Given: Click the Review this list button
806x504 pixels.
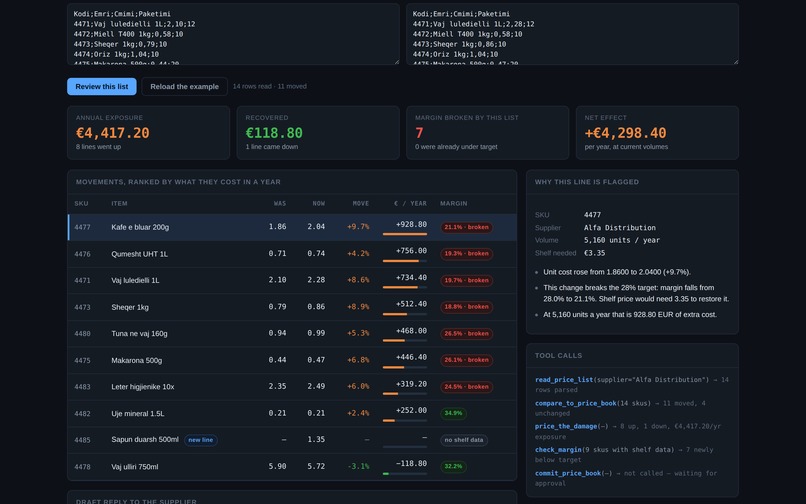Looking at the screenshot, I should [x=102, y=86].
